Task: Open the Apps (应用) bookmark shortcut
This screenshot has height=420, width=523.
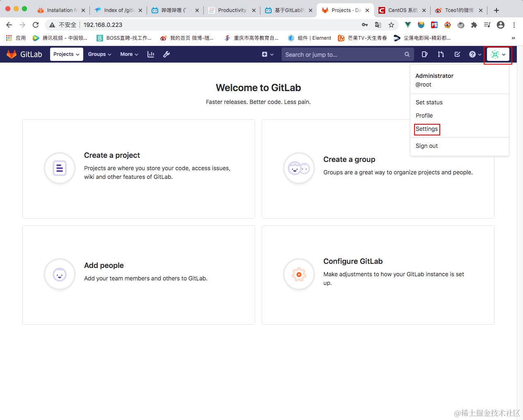Action: tap(16, 38)
